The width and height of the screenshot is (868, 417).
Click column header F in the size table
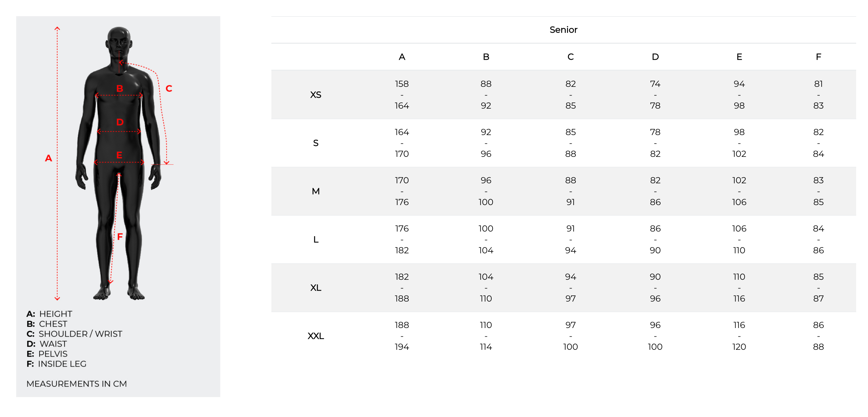pyautogui.click(x=818, y=57)
